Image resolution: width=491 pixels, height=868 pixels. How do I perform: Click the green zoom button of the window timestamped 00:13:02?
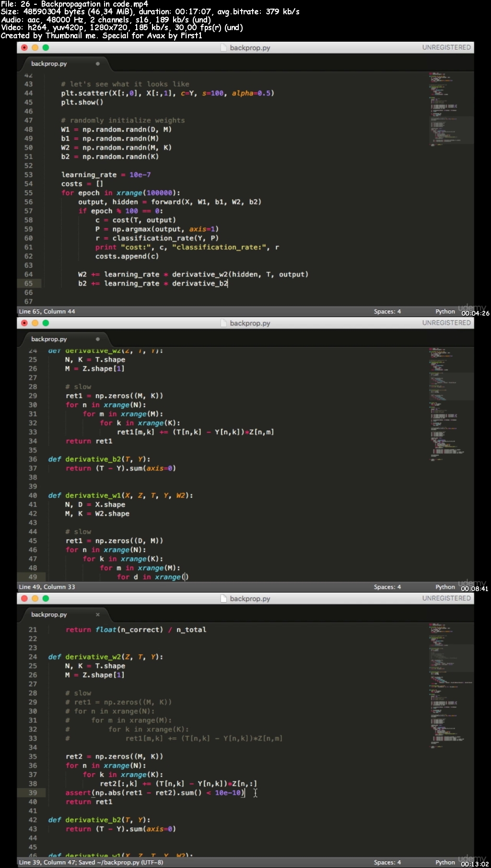tap(46, 598)
